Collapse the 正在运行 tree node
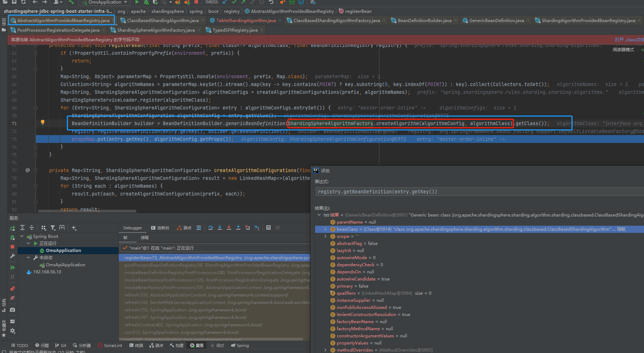Screen dimensions: 644x353 click(28, 243)
